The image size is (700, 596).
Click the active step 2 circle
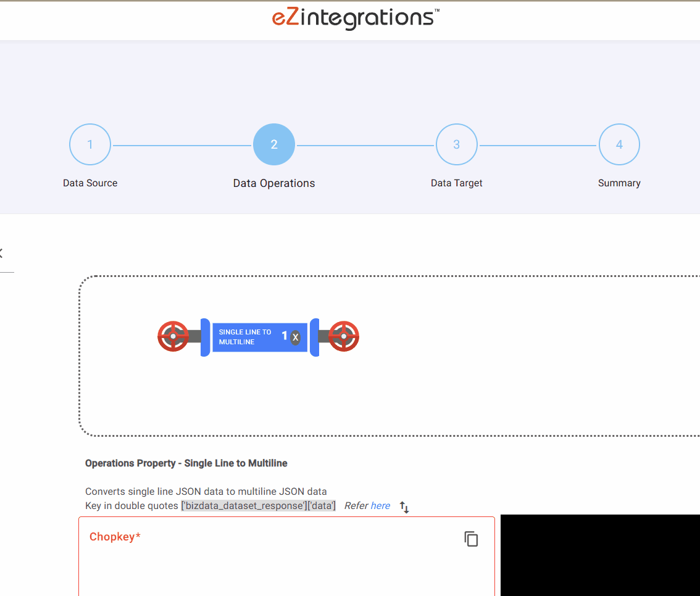click(274, 144)
